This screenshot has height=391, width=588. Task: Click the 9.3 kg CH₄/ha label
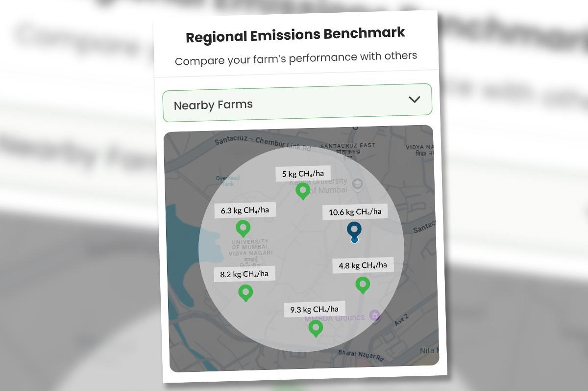click(x=314, y=309)
